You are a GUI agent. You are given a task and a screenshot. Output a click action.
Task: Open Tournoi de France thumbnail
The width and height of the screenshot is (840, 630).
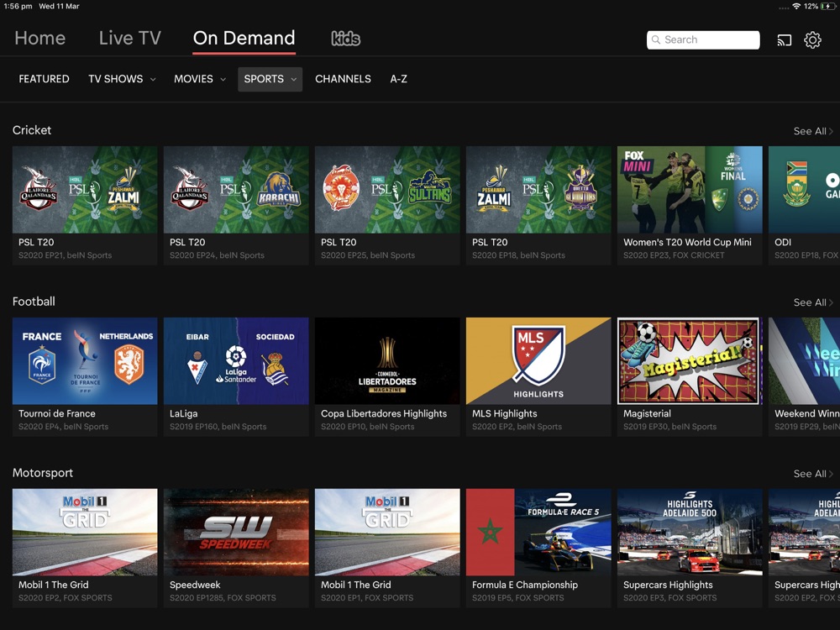coord(85,361)
